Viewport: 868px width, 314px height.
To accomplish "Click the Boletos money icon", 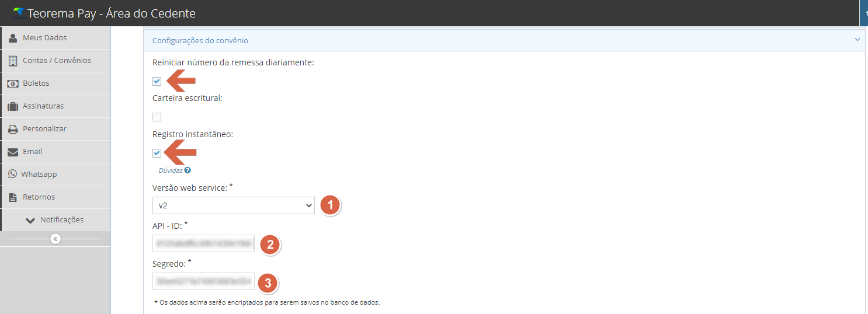I will point(13,83).
